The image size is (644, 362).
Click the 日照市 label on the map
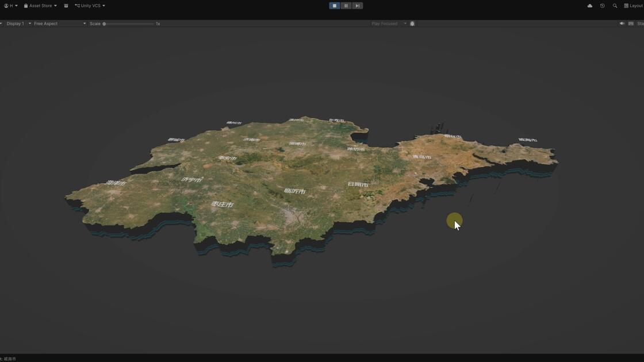(358, 184)
